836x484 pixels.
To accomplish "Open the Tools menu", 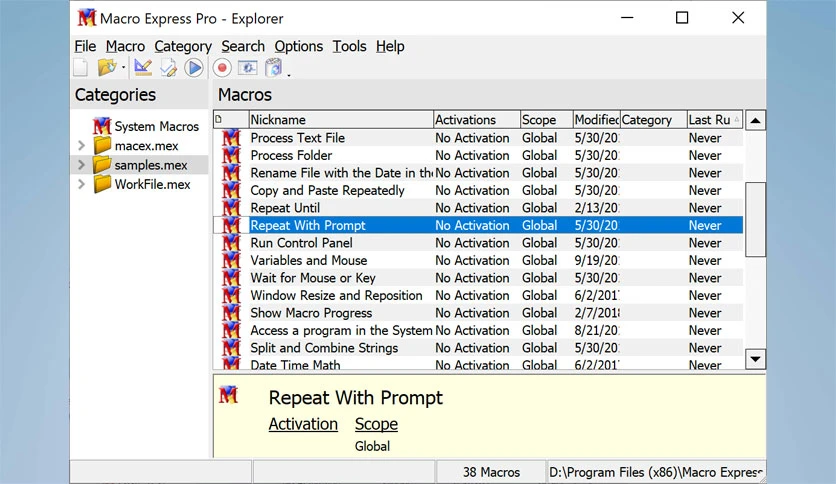I will [349, 46].
